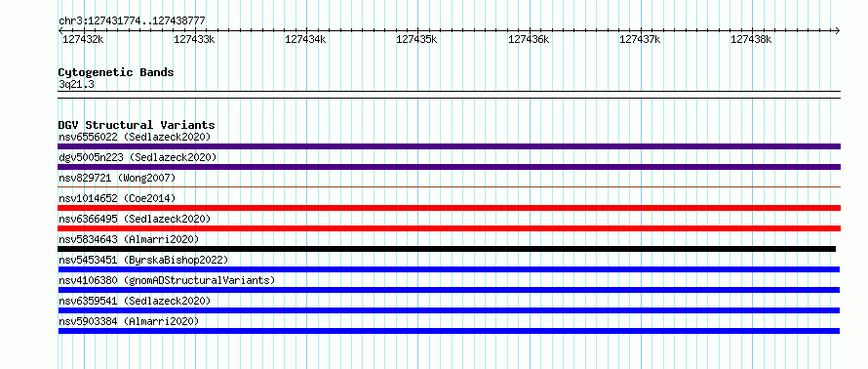The height and width of the screenshot is (369, 868).
Task: Open the dgv5005n223 (Sedlazeck2020) label
Action: (138, 157)
